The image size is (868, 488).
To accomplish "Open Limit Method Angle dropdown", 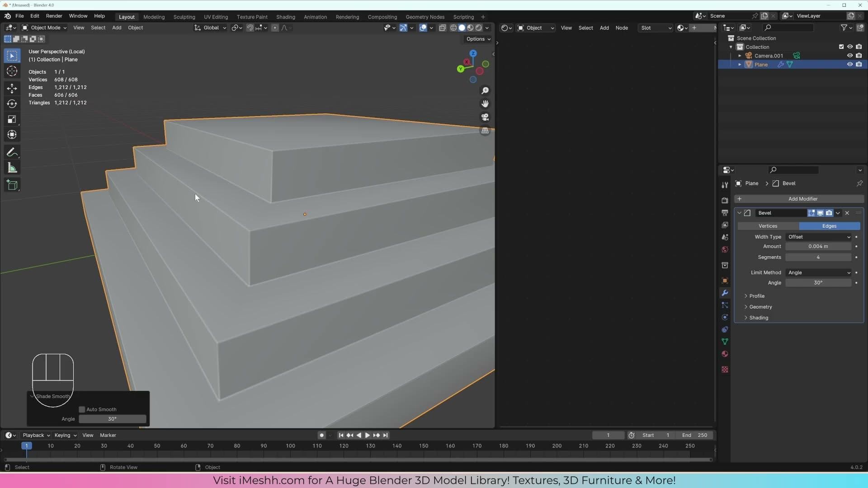I will tap(819, 272).
